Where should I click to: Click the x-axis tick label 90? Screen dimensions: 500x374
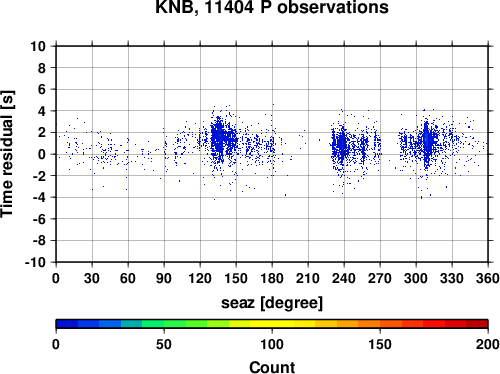click(x=164, y=278)
